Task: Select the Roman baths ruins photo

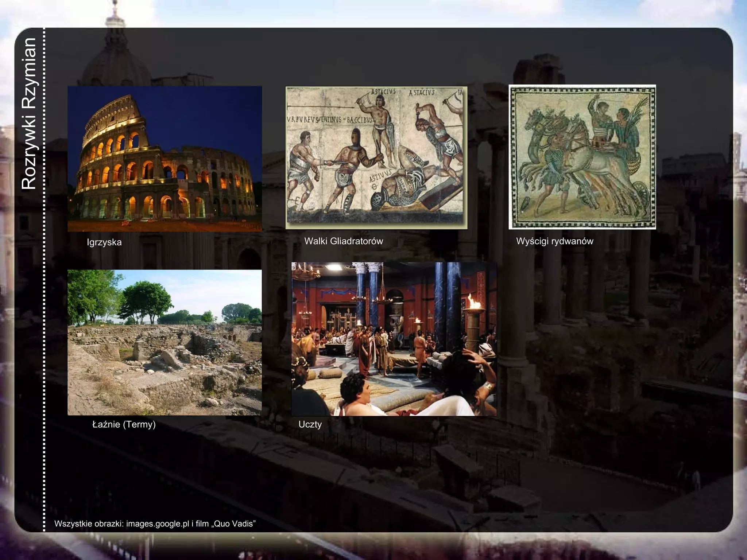Action: pyautogui.click(x=165, y=342)
